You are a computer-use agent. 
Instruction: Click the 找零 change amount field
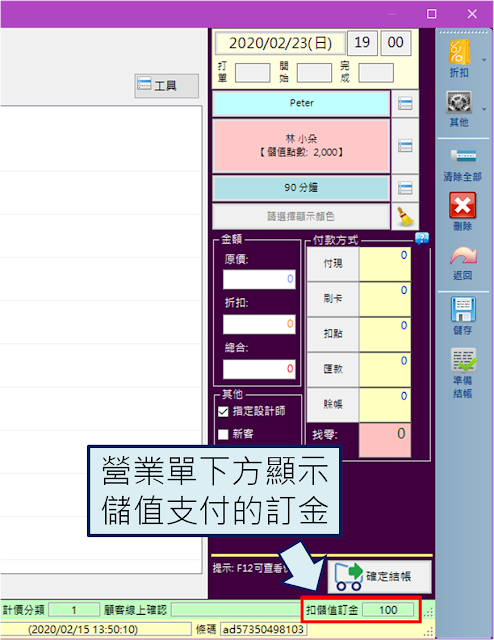(x=385, y=440)
